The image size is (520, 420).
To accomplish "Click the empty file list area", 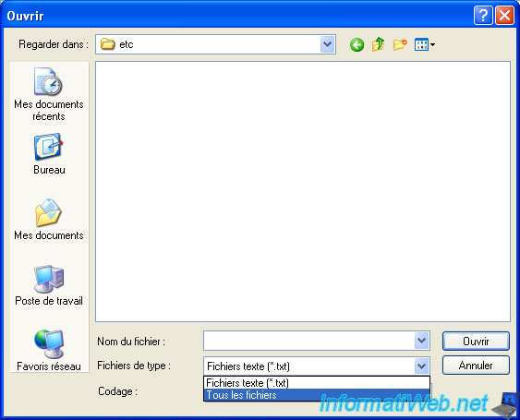I will point(303,191).
